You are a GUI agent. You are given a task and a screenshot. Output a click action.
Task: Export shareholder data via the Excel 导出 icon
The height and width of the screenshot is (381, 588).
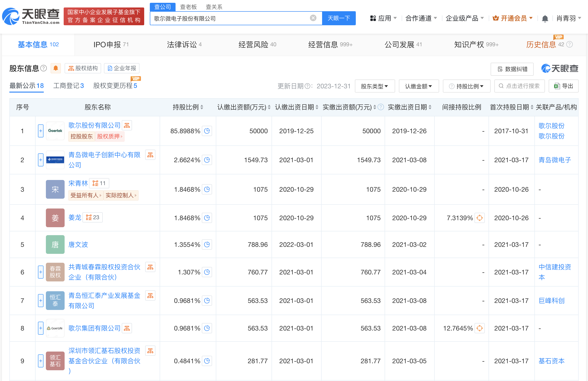coord(563,86)
